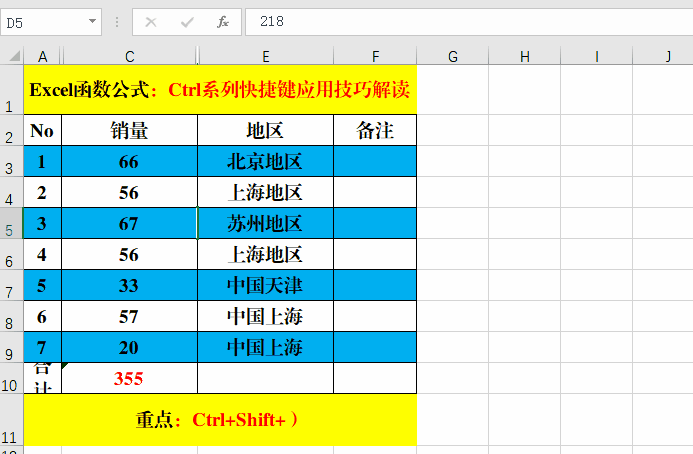Click '上海地区' cell in No 2 row

click(266, 192)
